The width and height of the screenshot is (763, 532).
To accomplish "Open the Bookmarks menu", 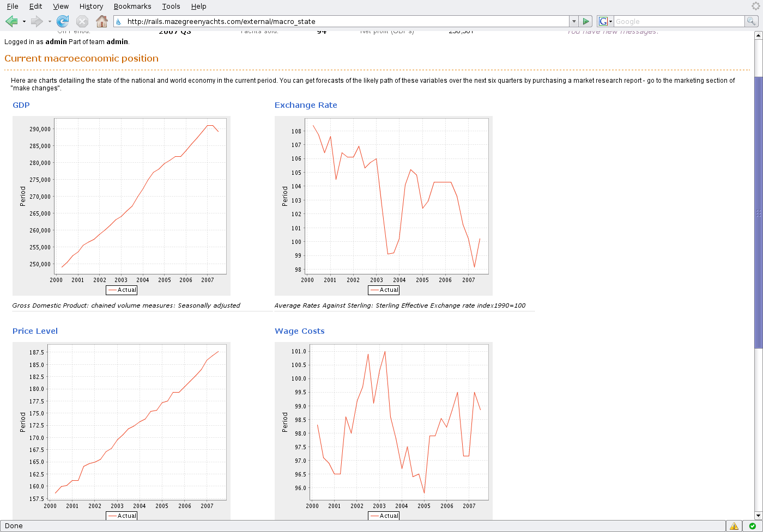I will (132, 7).
